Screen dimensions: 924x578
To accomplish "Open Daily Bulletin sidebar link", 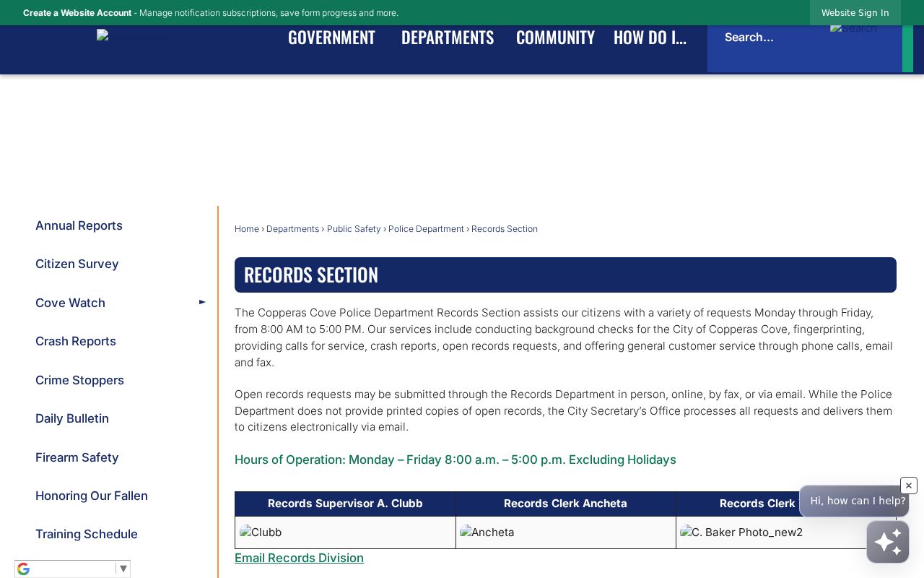I will (72, 418).
